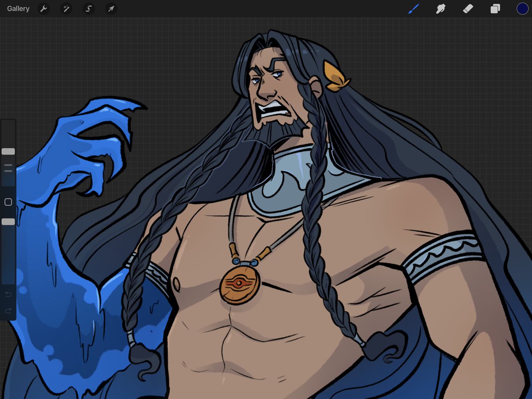
Task: Tap the brush size slider handle
Action: point(8,151)
